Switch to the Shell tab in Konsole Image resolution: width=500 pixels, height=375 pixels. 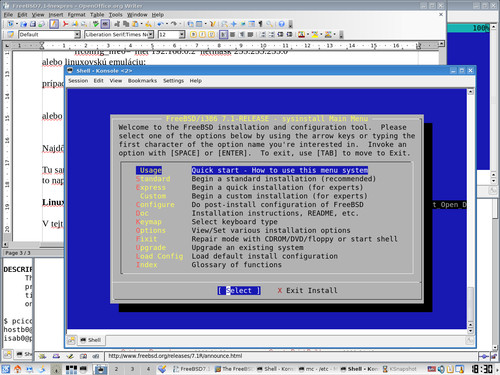pos(91,340)
